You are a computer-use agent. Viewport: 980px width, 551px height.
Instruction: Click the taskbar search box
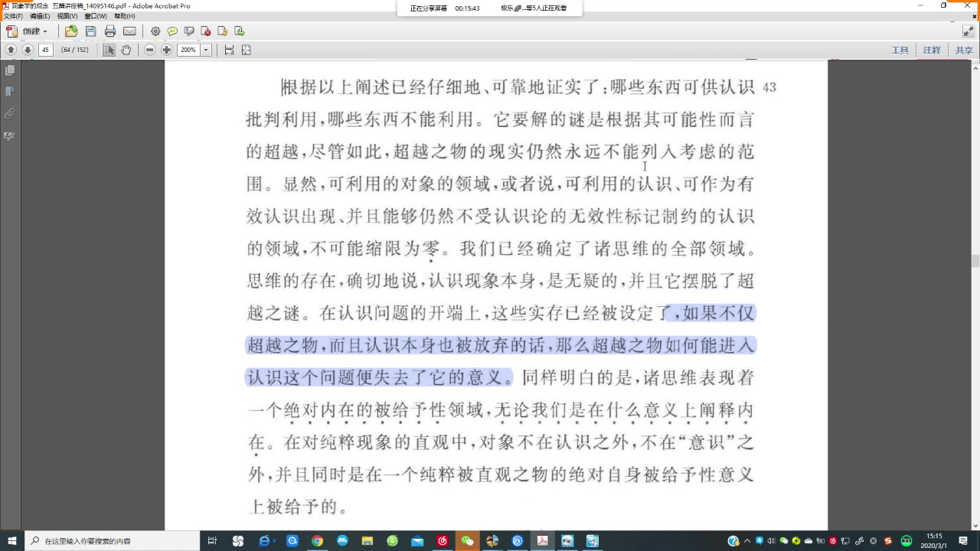(113, 541)
